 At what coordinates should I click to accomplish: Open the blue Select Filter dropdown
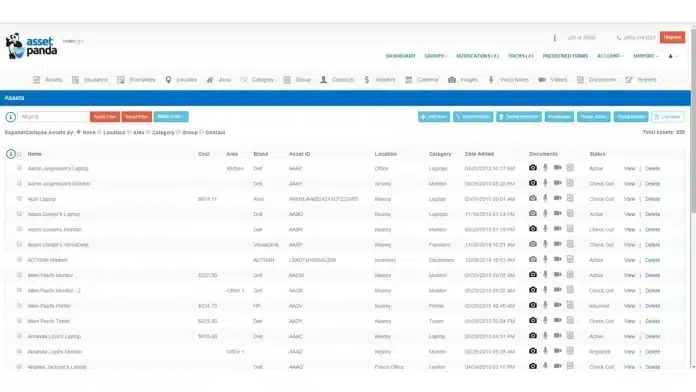[x=171, y=117]
